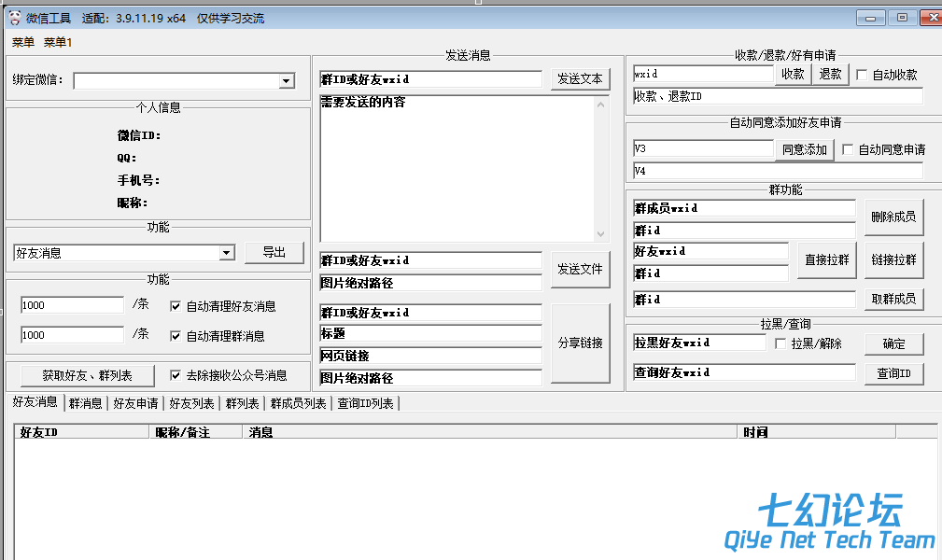Screen dimensions: 942x560
Task: Uncheck 自动清理群消息
Action: tap(176, 336)
